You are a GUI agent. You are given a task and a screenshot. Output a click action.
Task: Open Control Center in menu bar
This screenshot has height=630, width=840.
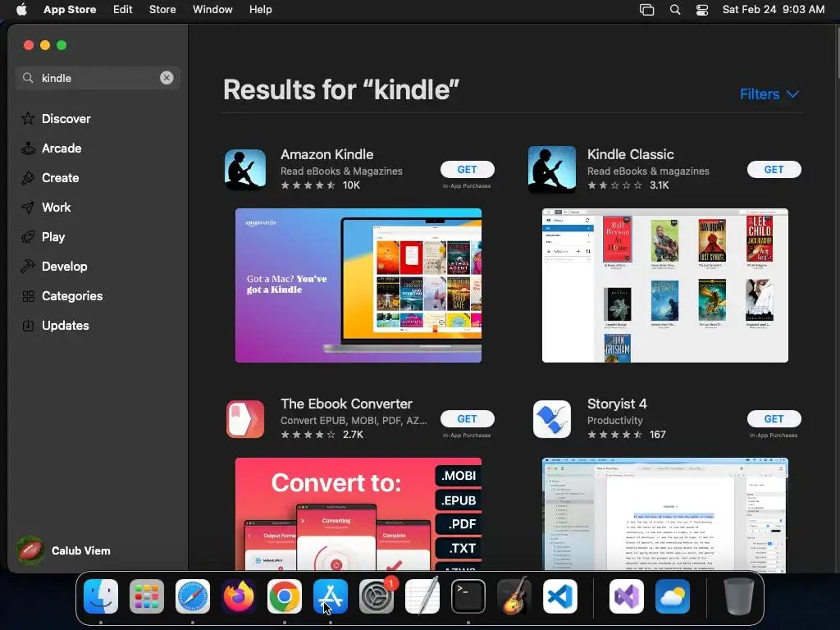pos(702,10)
